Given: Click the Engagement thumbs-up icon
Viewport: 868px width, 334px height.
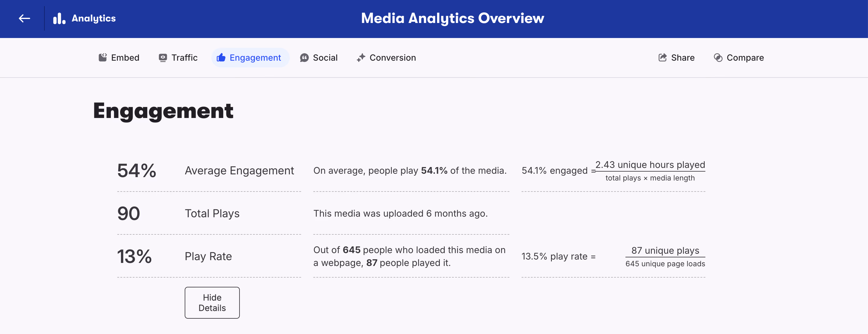Looking at the screenshot, I should coord(221,58).
